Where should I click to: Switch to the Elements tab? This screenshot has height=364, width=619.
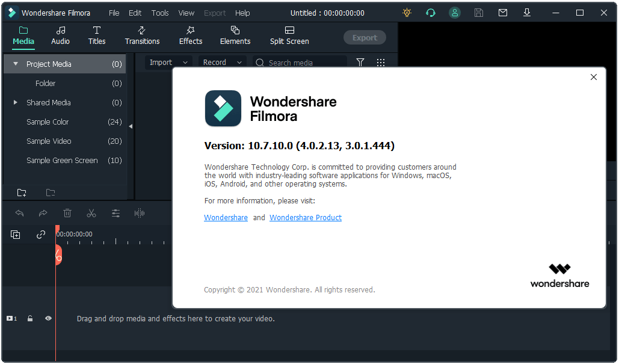click(235, 35)
